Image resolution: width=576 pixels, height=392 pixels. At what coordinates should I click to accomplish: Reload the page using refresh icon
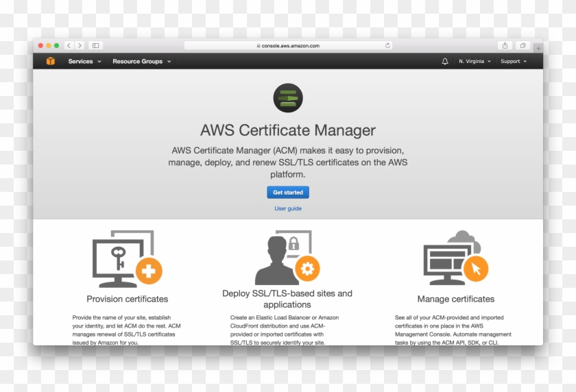coord(387,45)
